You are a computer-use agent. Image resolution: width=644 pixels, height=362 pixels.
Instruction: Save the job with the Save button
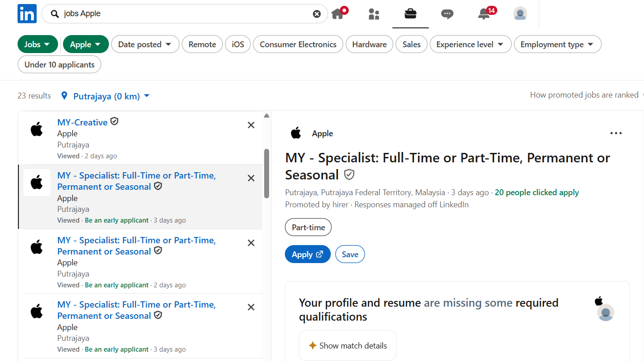pos(350,255)
